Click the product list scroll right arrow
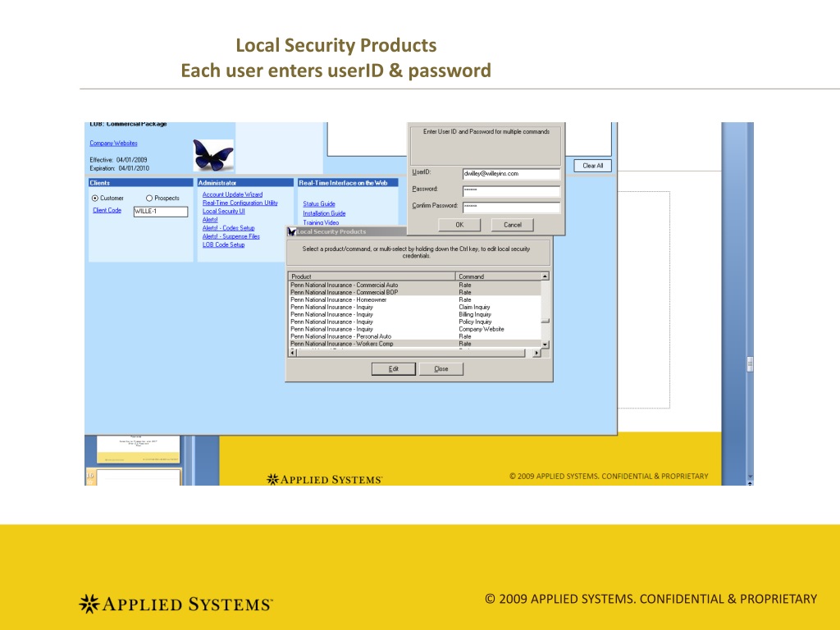 pos(536,353)
